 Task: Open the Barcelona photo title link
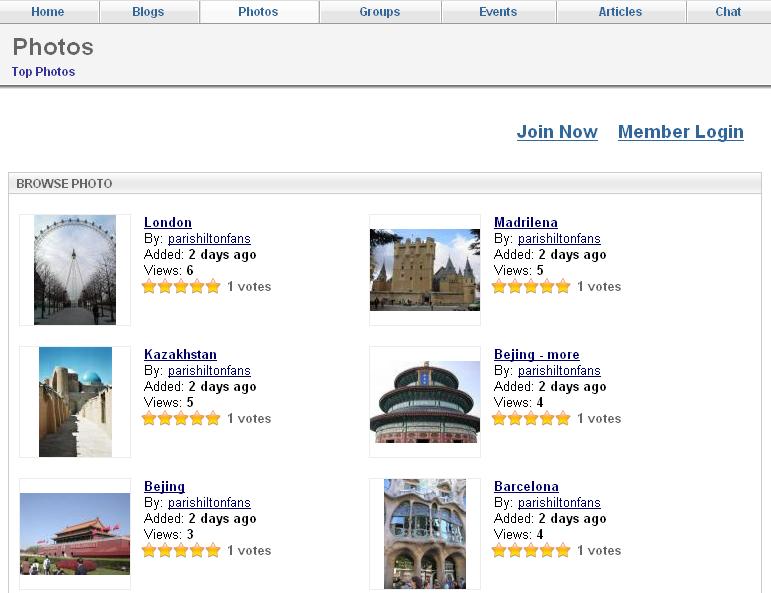[526, 486]
